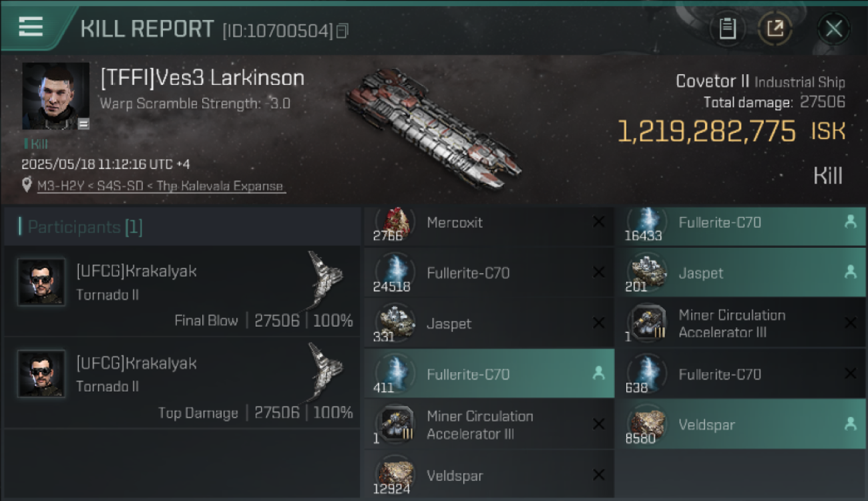Screen dimensions: 868x501
Task: Click the Fullerite-C70 24518 item icon
Action: tap(395, 273)
